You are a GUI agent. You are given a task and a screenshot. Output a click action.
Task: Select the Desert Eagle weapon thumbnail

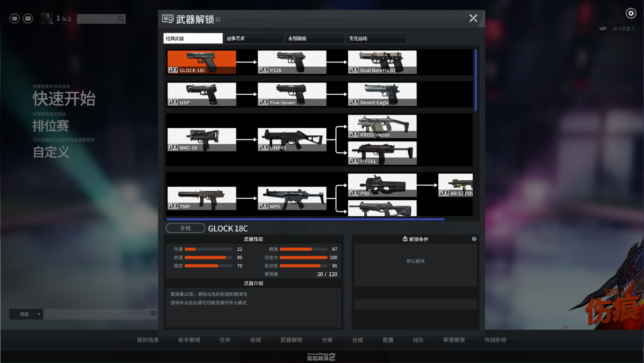[382, 94]
